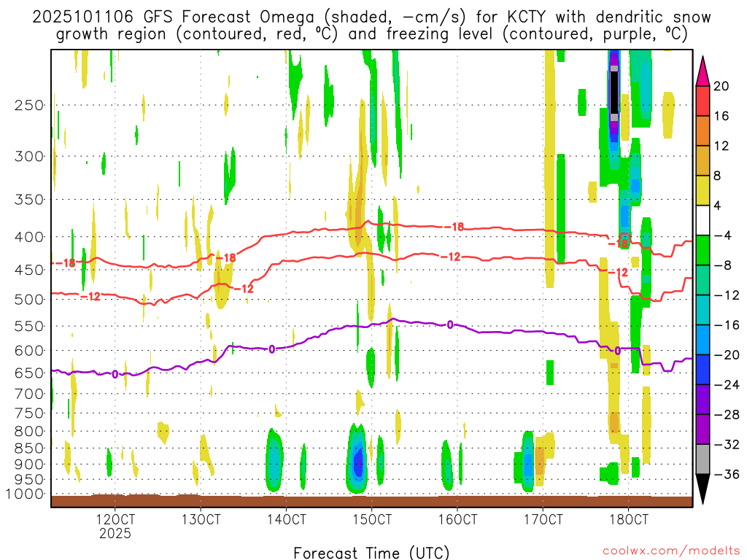Click the 120CT time axis label

(x=115, y=520)
